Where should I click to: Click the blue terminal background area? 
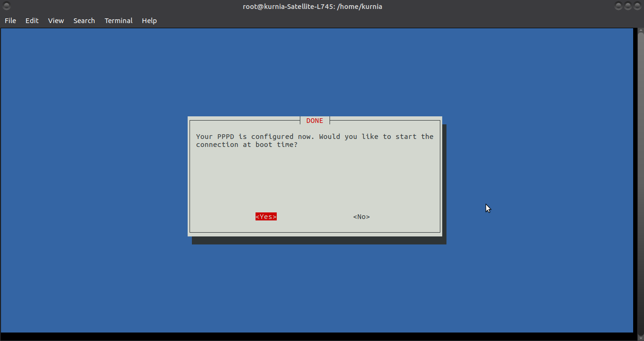[94, 283]
